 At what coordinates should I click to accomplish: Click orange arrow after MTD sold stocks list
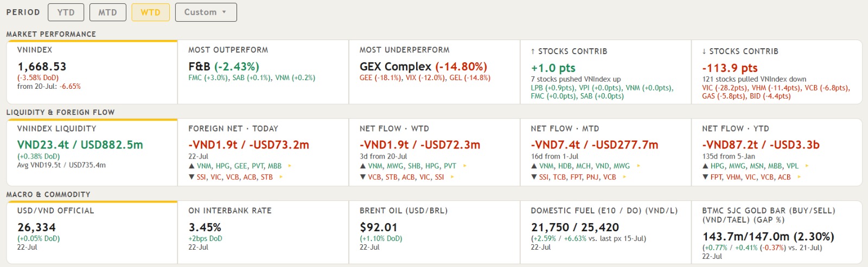point(624,177)
